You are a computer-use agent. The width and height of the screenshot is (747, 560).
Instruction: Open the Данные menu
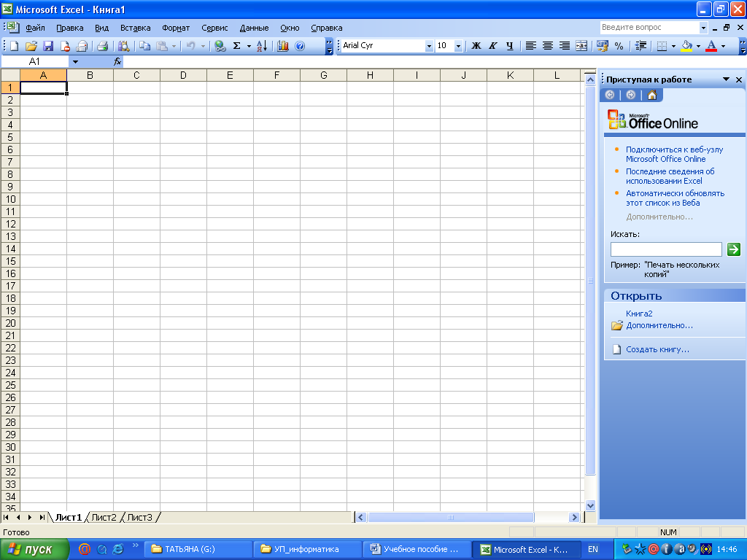tap(254, 28)
